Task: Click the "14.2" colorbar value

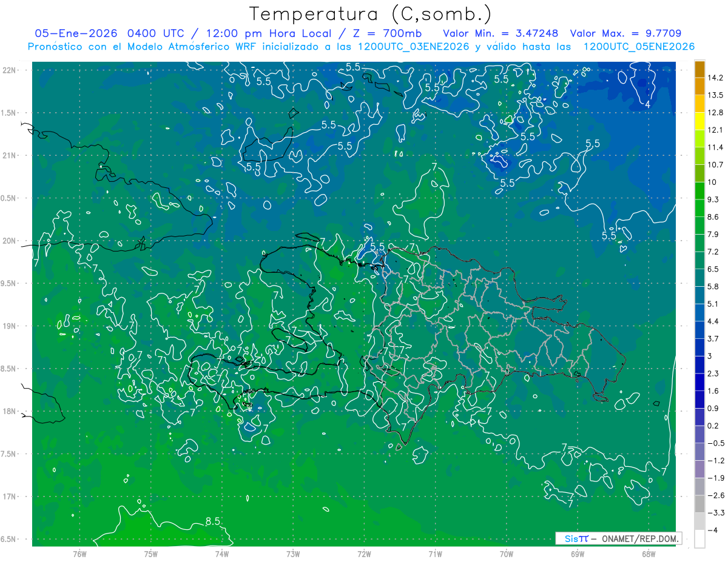Action: click(x=715, y=78)
